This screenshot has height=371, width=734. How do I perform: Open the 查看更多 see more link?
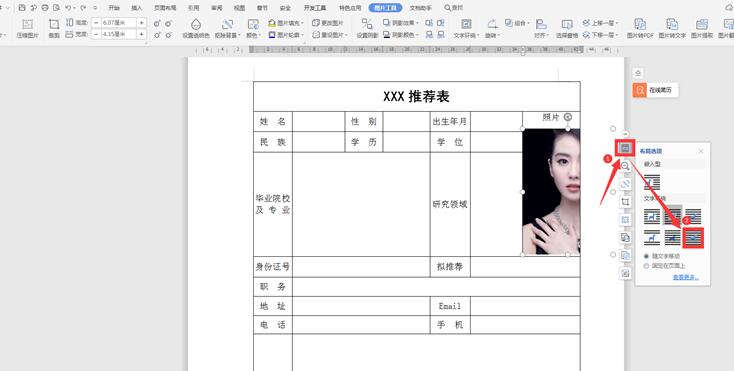685,277
